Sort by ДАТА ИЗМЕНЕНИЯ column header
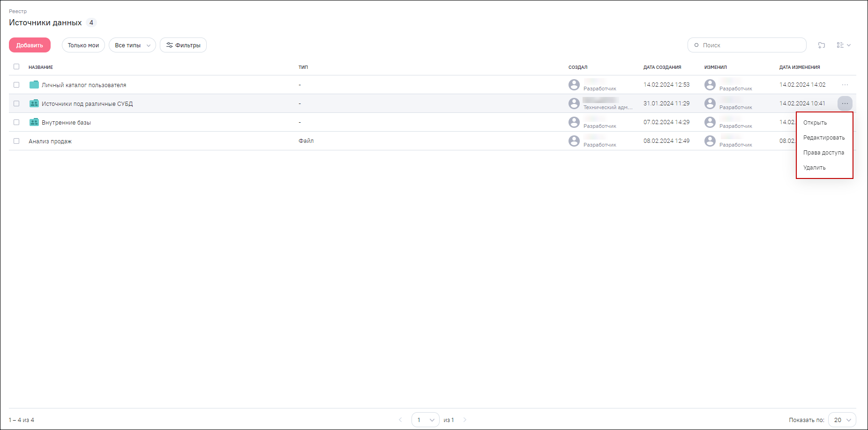This screenshot has width=868, height=430. point(800,67)
